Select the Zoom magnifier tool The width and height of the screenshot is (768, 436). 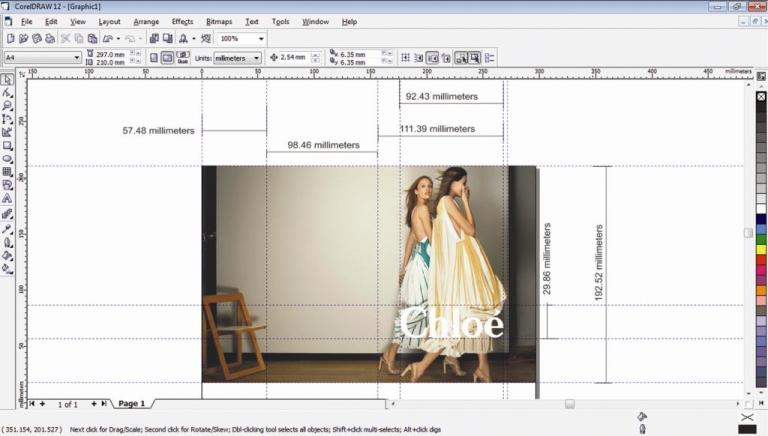click(7, 105)
